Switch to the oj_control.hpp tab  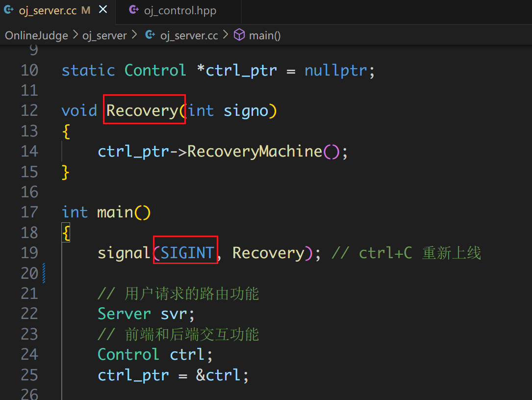pyautogui.click(x=179, y=11)
